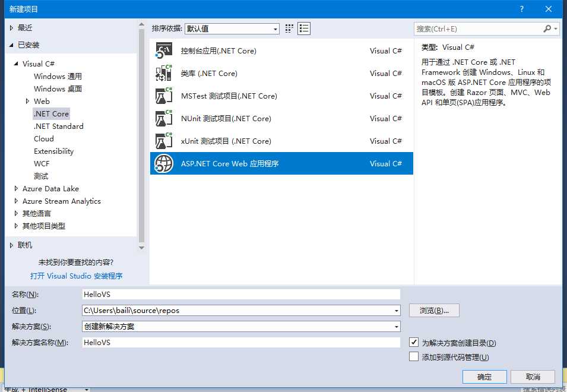Screen dimensions: 567x392
Task: Click category tree scrollbar down arrow
Action: pos(141,248)
